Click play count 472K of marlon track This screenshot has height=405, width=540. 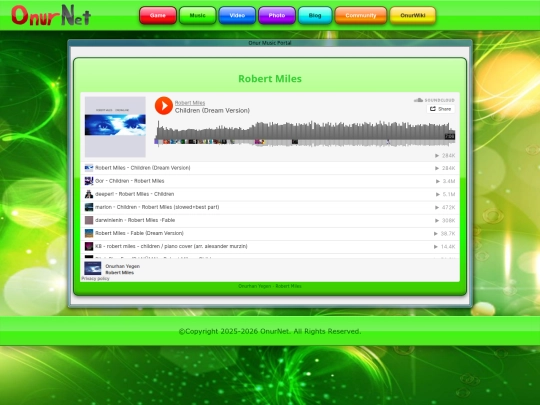coord(445,207)
